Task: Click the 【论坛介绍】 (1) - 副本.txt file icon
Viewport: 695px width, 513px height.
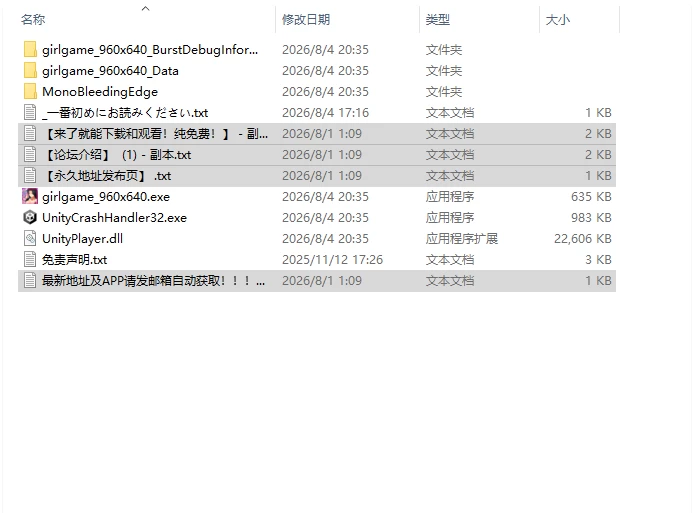Action: (30, 154)
